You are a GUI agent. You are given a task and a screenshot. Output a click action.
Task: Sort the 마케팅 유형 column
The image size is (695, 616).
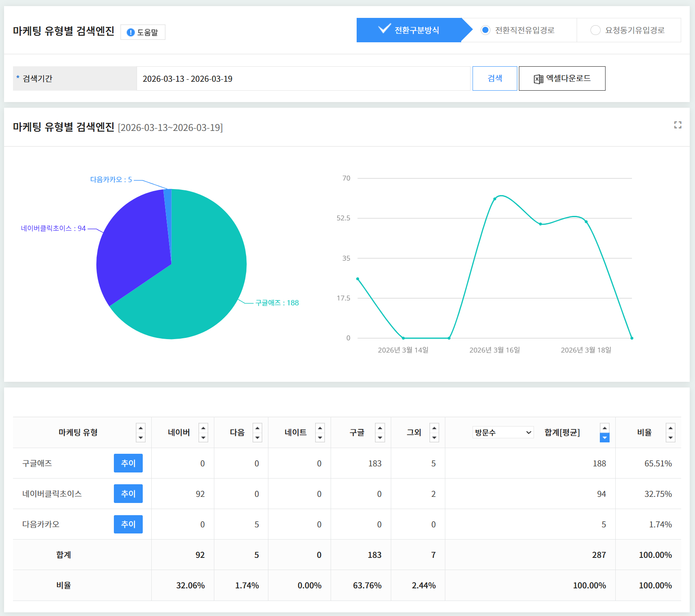click(141, 433)
